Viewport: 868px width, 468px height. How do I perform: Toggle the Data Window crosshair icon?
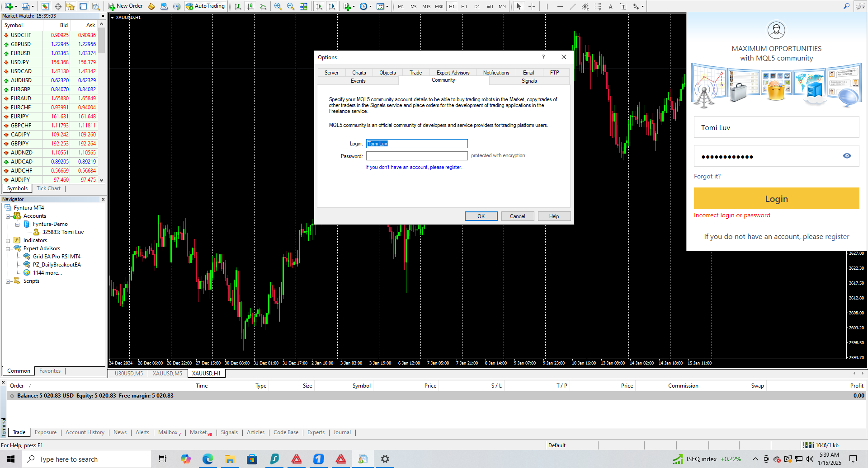tap(58, 6)
